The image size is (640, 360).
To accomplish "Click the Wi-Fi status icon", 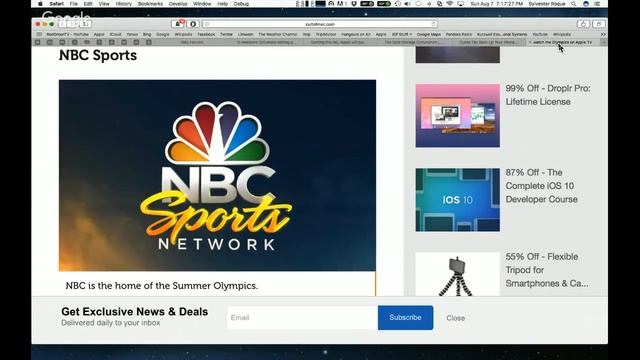I will (450, 4).
